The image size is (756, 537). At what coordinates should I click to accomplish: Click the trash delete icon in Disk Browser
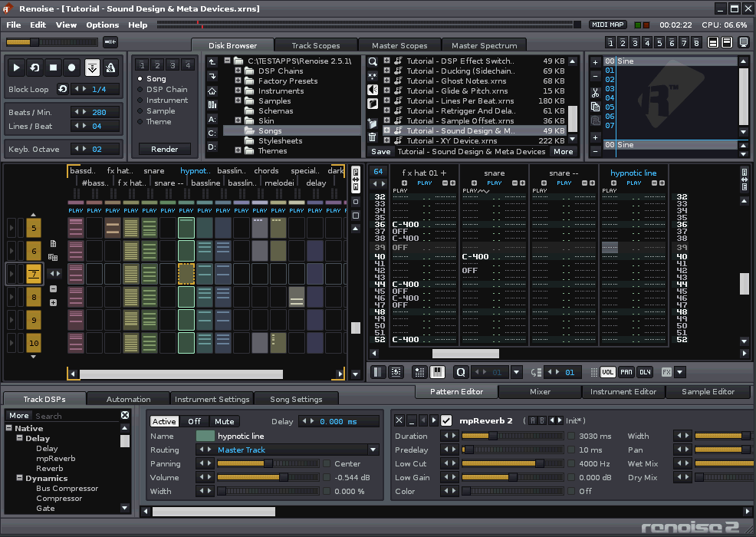[x=372, y=137]
